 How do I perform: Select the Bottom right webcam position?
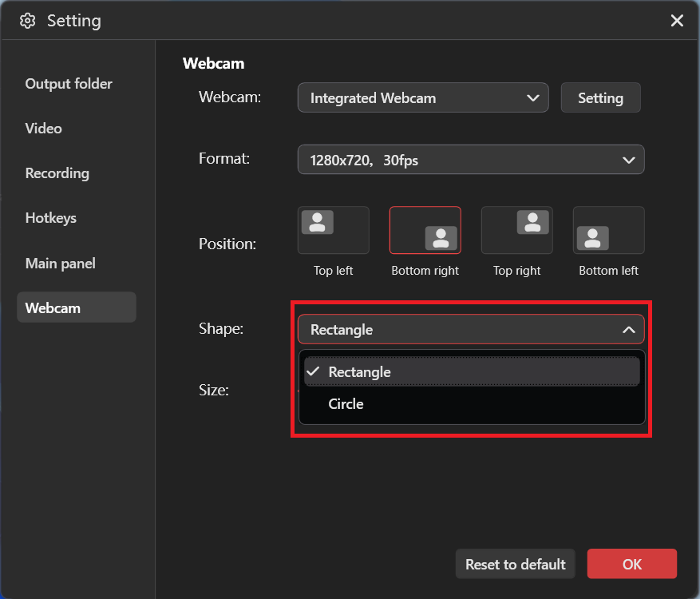click(x=425, y=230)
